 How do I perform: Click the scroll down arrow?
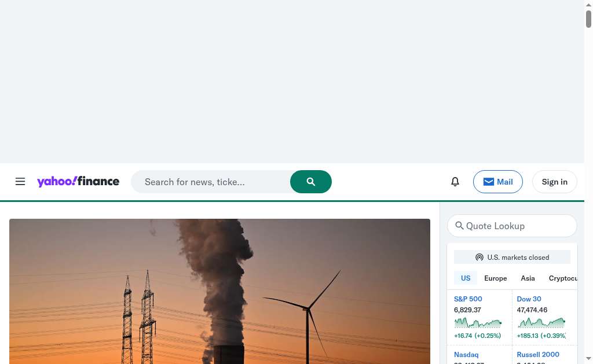(588, 359)
